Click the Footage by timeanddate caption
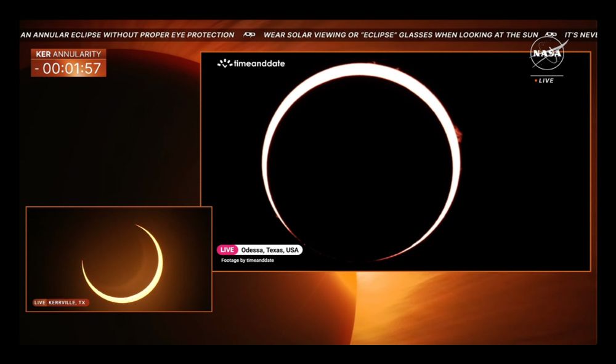This screenshot has height=364, width=616. point(248,261)
